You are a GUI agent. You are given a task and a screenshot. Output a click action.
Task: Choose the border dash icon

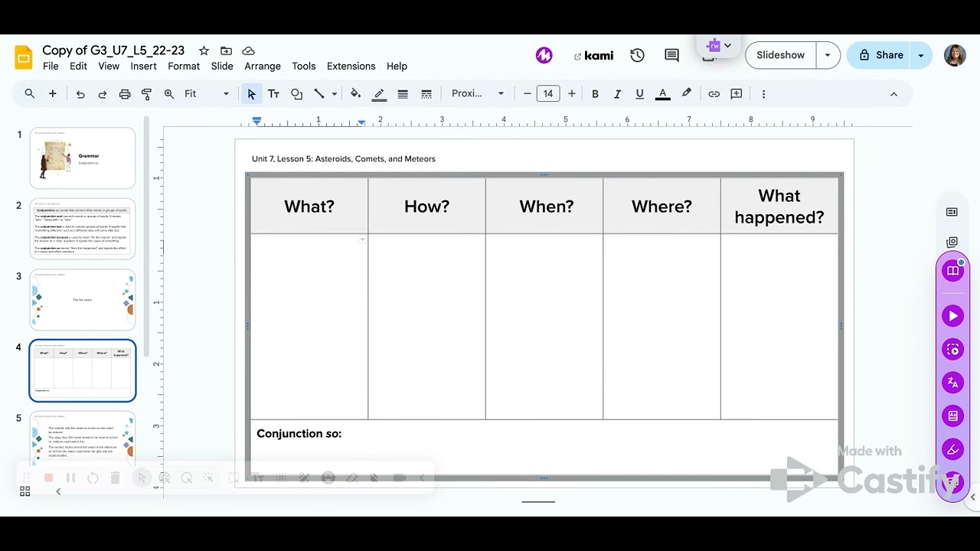click(x=426, y=94)
